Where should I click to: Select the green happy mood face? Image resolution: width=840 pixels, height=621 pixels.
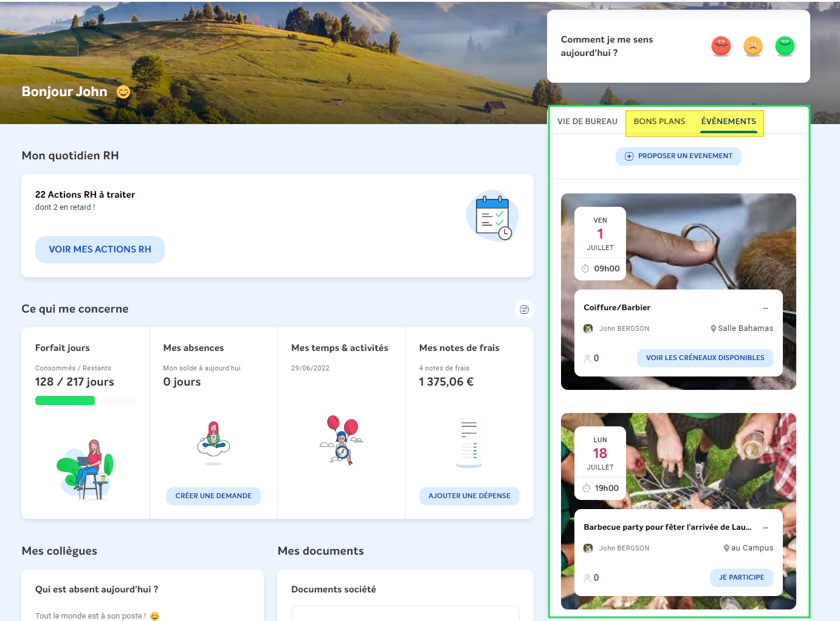tap(785, 46)
